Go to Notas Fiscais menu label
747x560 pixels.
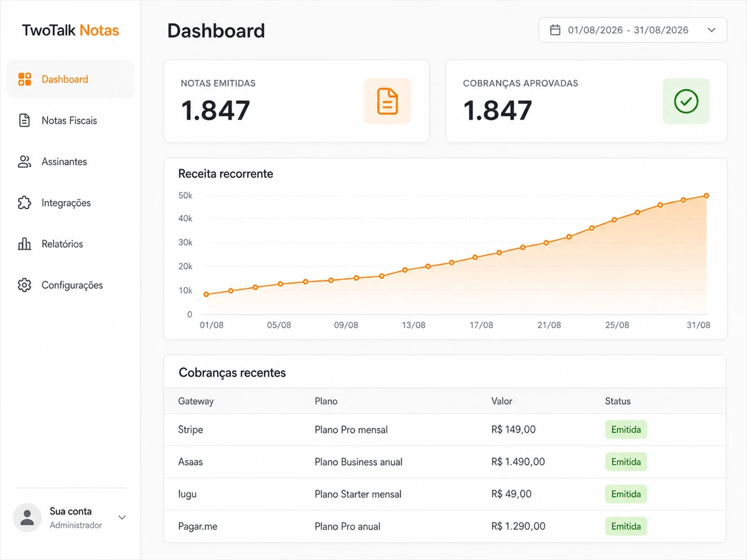click(69, 120)
